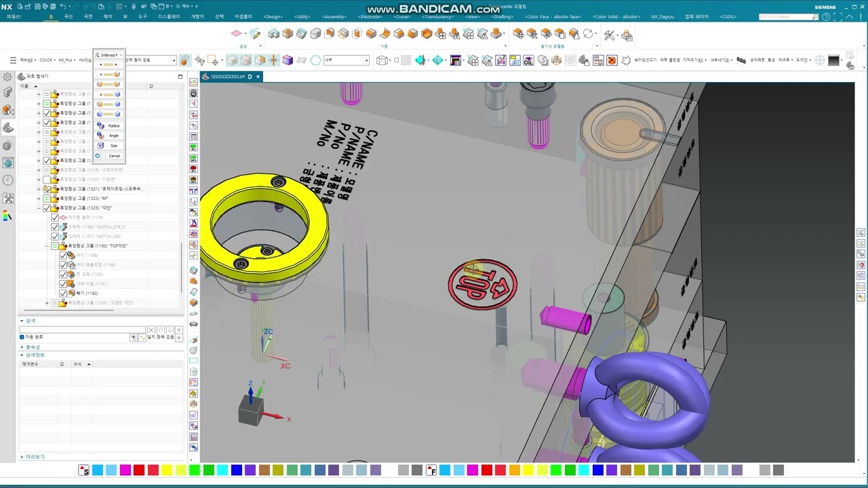Toggle checkbox for 데이텀 평면 (1176)

click(55, 217)
